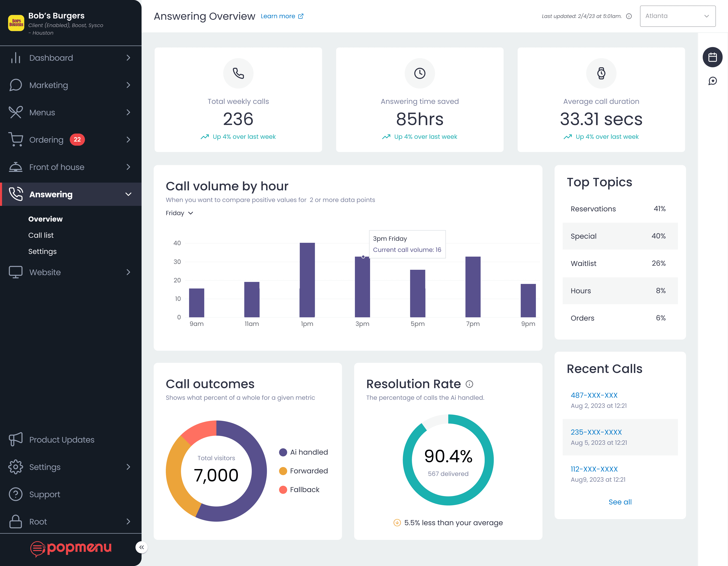
Task: Click the Bob's Burgers logo
Action: pos(16,23)
